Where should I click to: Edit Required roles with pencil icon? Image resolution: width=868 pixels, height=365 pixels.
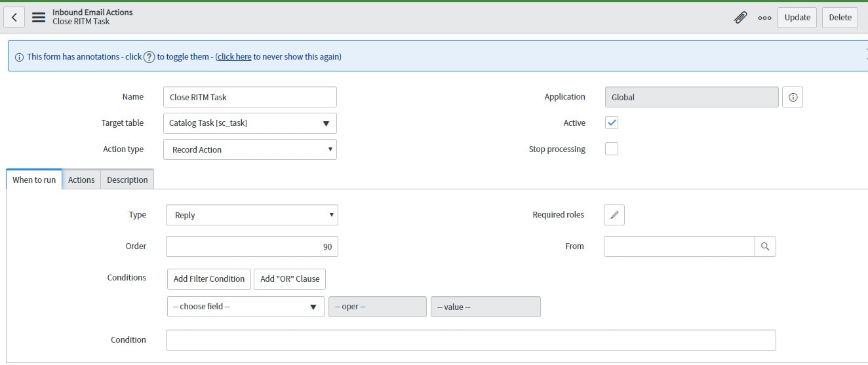[x=614, y=215]
